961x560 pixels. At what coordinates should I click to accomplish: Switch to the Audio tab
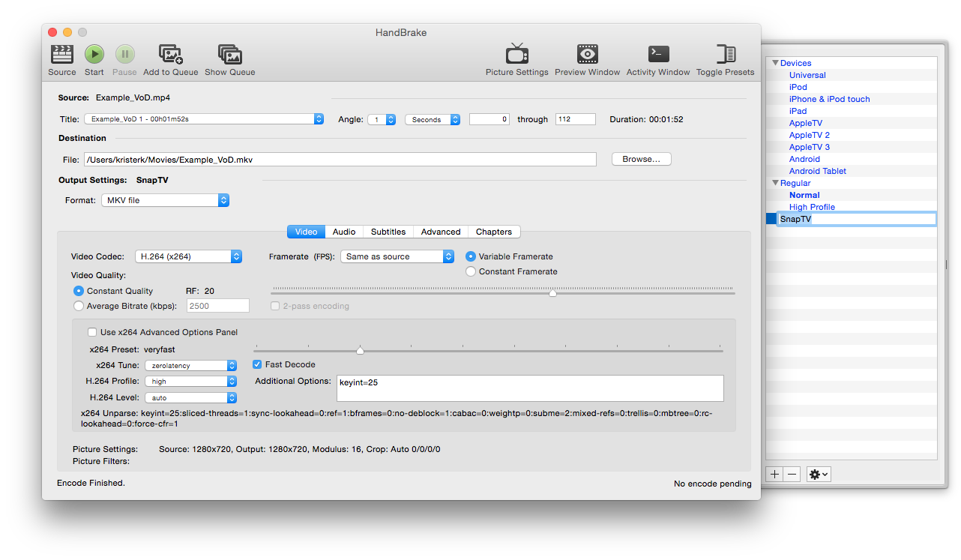(x=344, y=232)
